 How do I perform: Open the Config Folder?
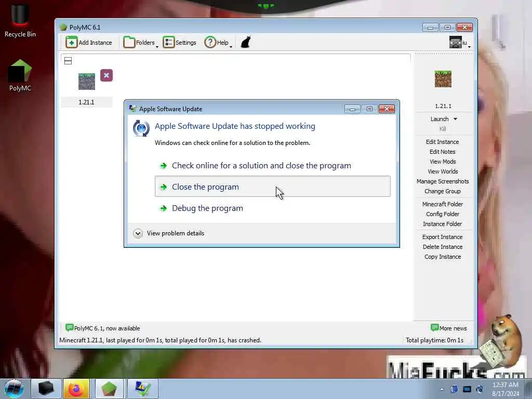[x=443, y=214]
